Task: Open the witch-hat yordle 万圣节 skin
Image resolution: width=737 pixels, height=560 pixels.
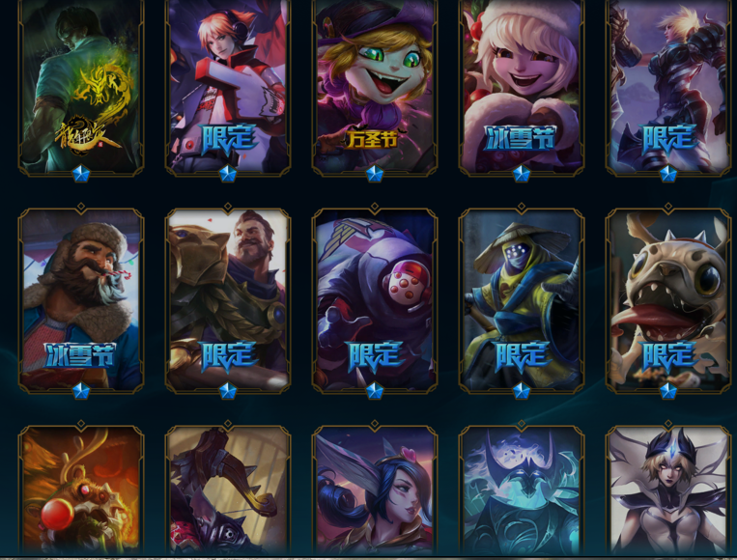Action: point(375,86)
